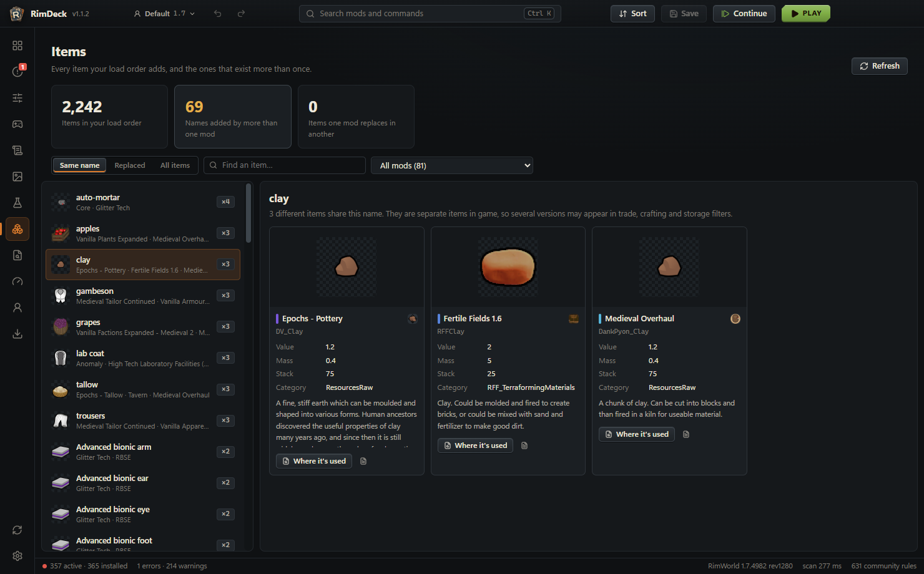Open the user profile icon in sidebar
This screenshot has height=574, width=924.
(x=17, y=308)
